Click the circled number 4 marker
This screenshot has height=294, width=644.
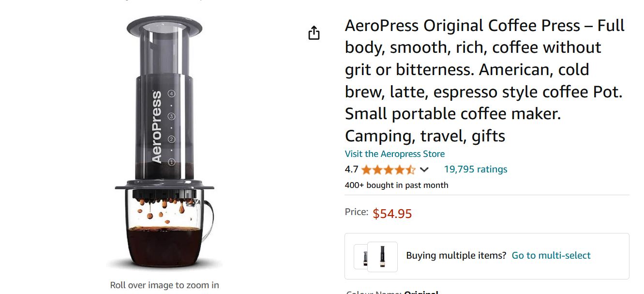tap(171, 93)
